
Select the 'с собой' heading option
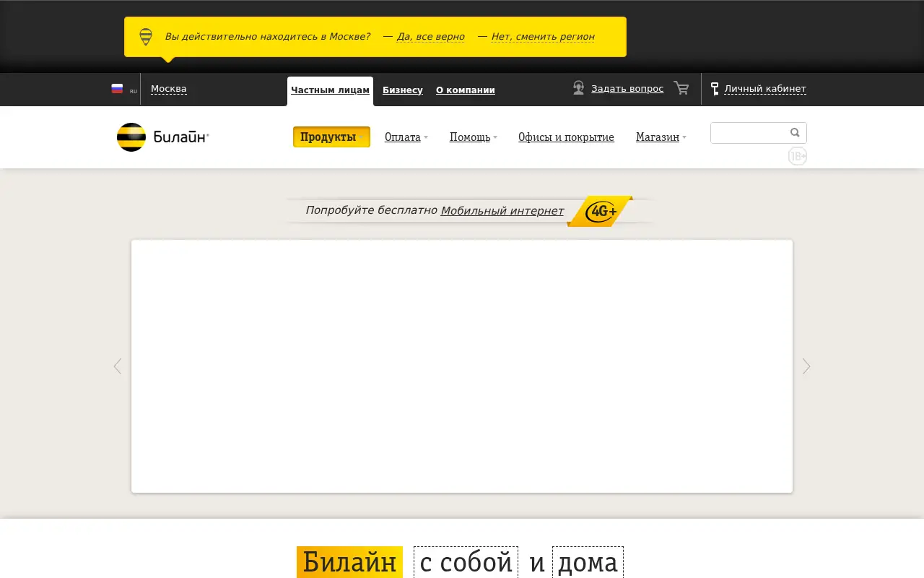point(466,562)
